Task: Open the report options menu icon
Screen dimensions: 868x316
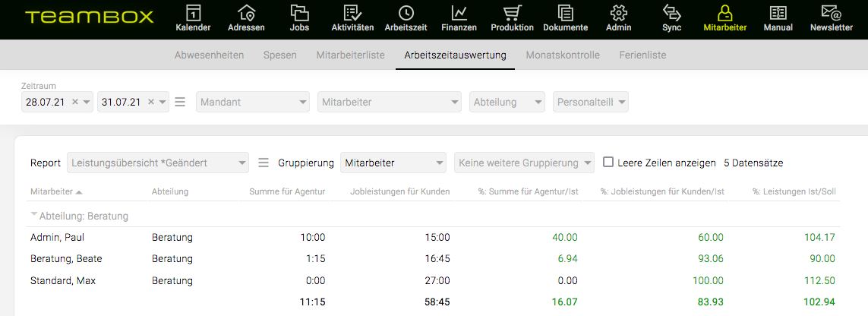Action: coord(264,163)
